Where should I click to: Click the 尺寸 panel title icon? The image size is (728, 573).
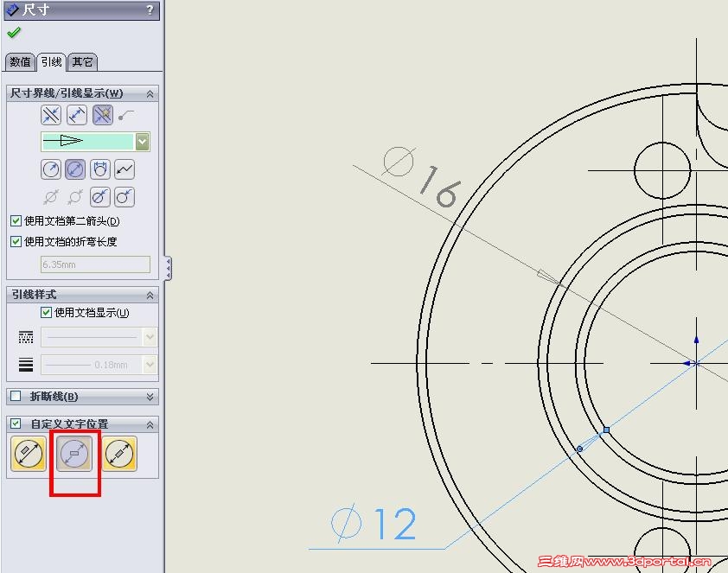pyautogui.click(x=13, y=10)
